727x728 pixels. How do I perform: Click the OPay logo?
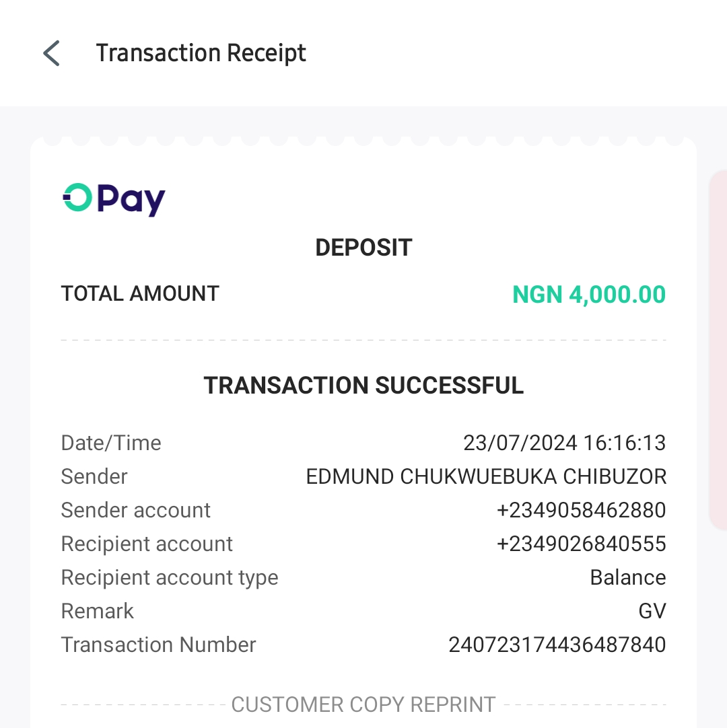[x=114, y=199]
